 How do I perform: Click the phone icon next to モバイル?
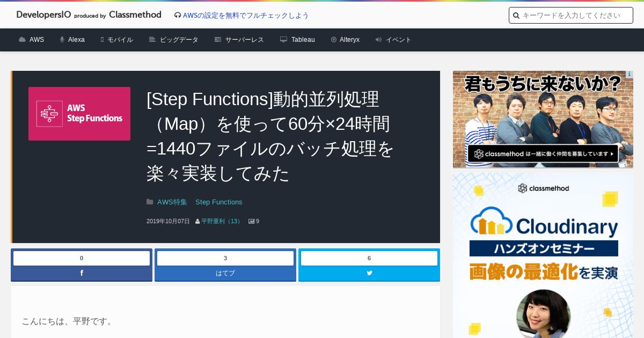[102, 40]
